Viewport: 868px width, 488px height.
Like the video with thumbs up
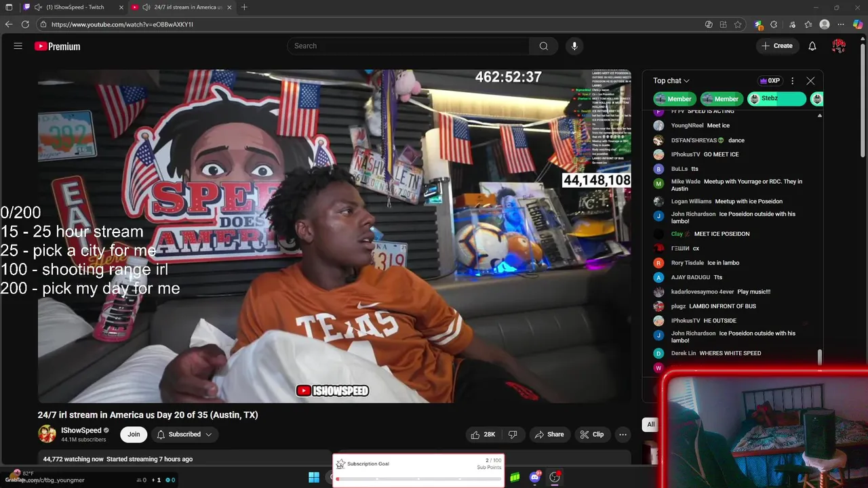click(x=483, y=434)
